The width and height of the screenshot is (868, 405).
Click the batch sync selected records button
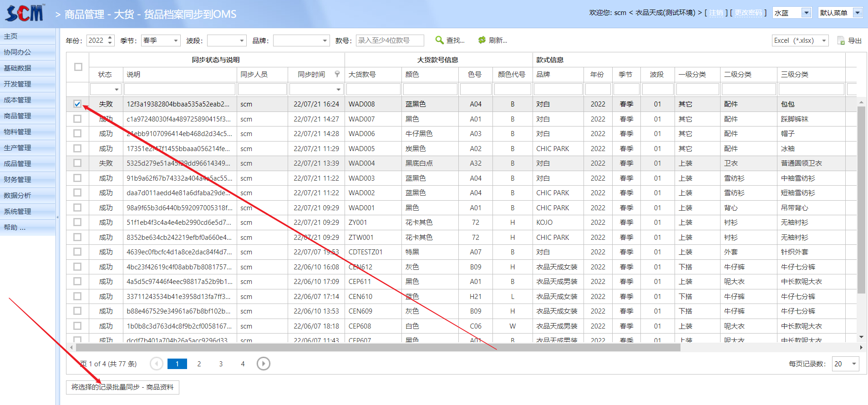coord(122,387)
